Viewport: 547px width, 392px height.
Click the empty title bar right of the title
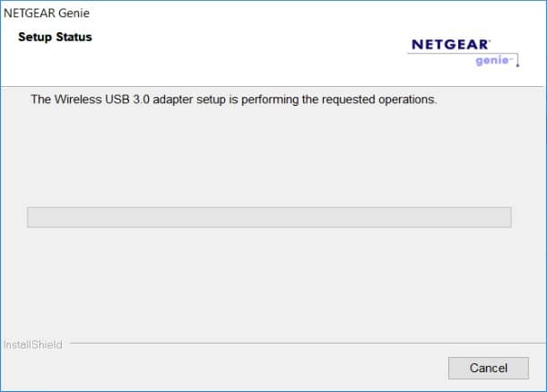[314, 13]
